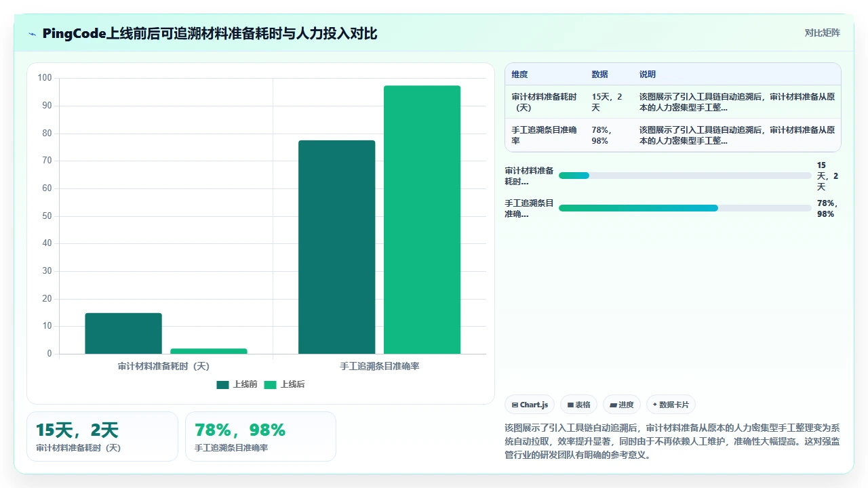Click progress row label 手工追溯条目准确...
This screenshot has height=488, width=868.
click(529, 209)
